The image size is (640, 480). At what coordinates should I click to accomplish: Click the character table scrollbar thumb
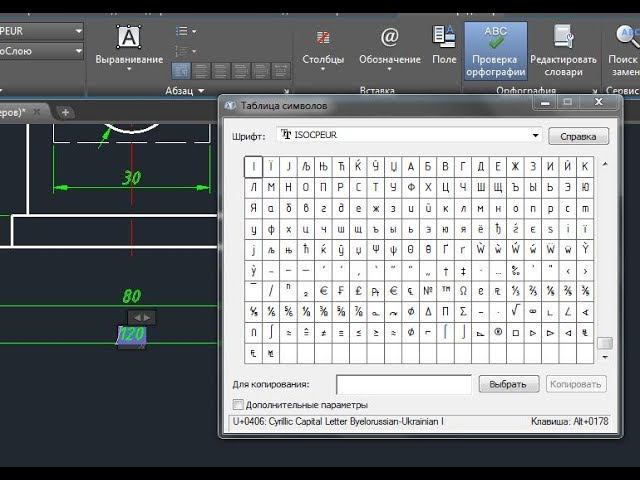pyautogui.click(x=604, y=343)
